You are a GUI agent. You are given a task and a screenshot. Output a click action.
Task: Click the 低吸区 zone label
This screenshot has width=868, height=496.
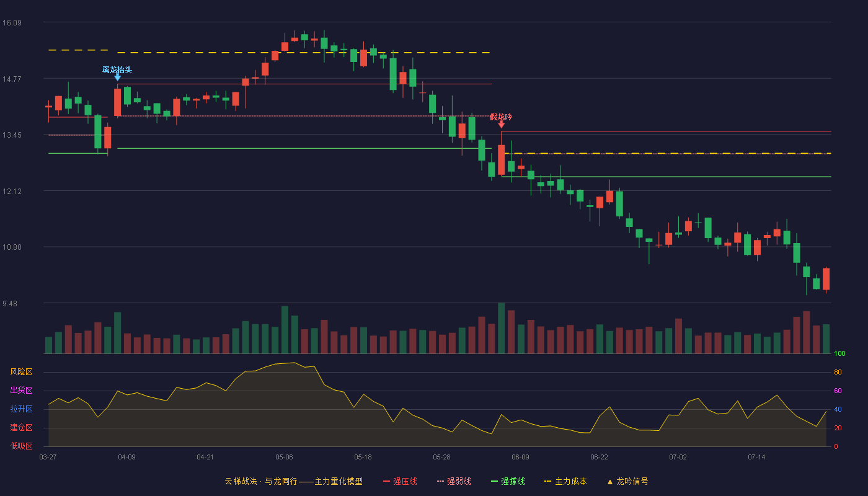[x=21, y=446]
